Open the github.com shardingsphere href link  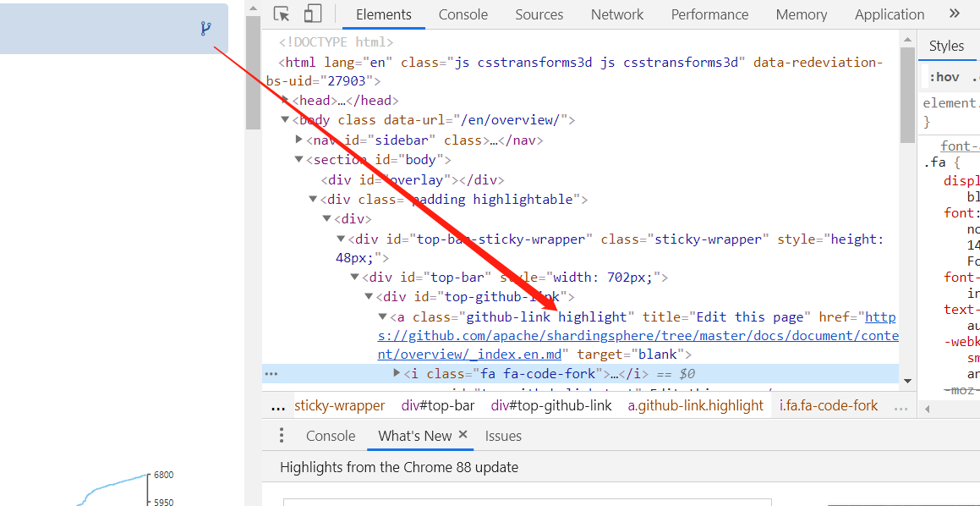pyautogui.click(x=638, y=337)
